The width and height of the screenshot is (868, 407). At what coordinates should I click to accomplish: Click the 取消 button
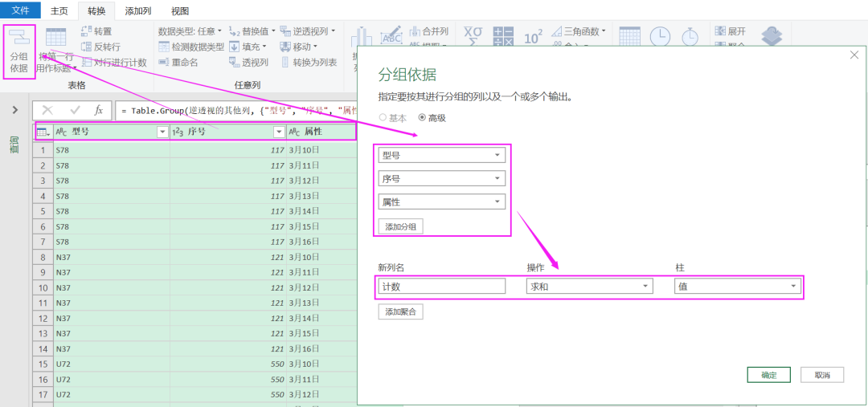(822, 375)
